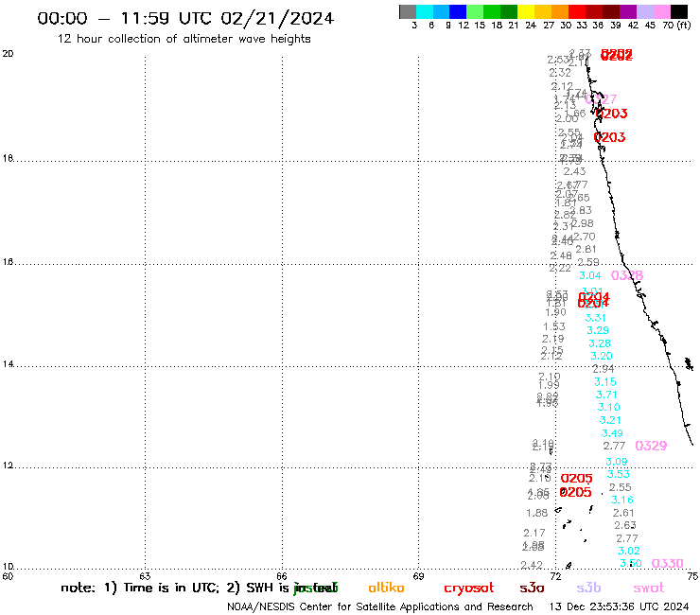Click the longitude "66" axis label
The image size is (700, 615).
click(282, 576)
